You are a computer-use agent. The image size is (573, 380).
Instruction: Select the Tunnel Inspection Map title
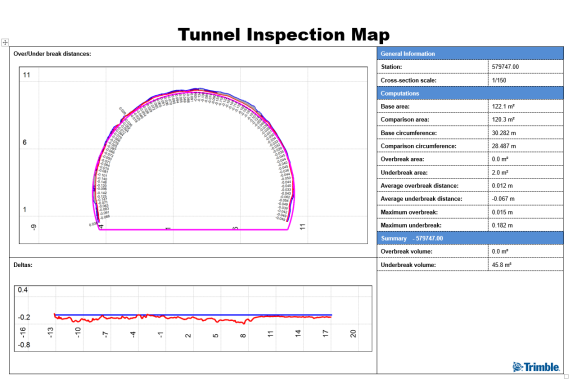point(284,35)
